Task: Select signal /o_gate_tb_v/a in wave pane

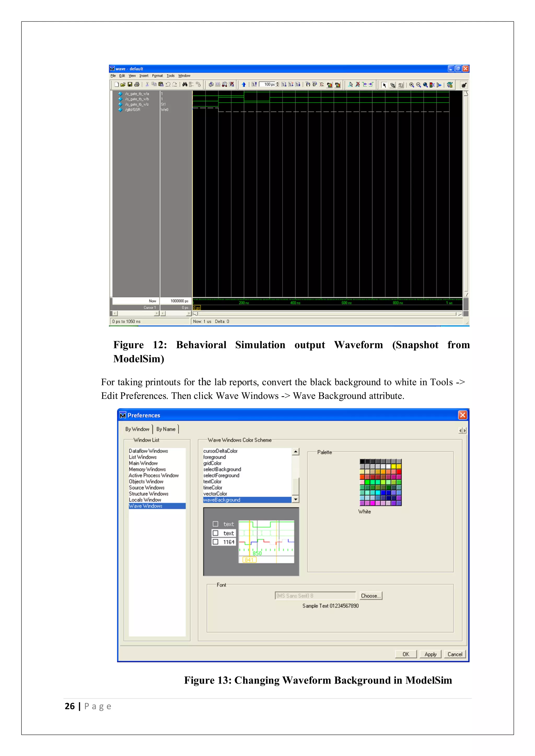Action: point(137,93)
